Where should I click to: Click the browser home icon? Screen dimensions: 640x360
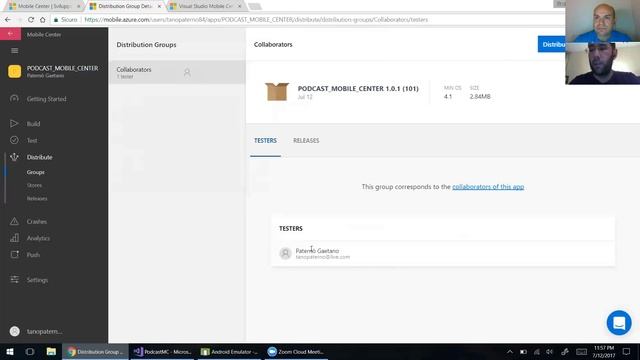(42, 20)
